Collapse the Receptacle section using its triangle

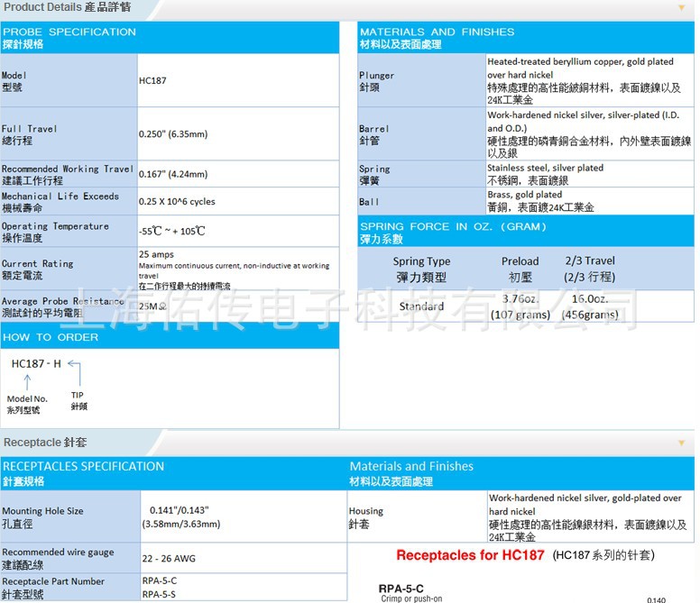[680, 443]
